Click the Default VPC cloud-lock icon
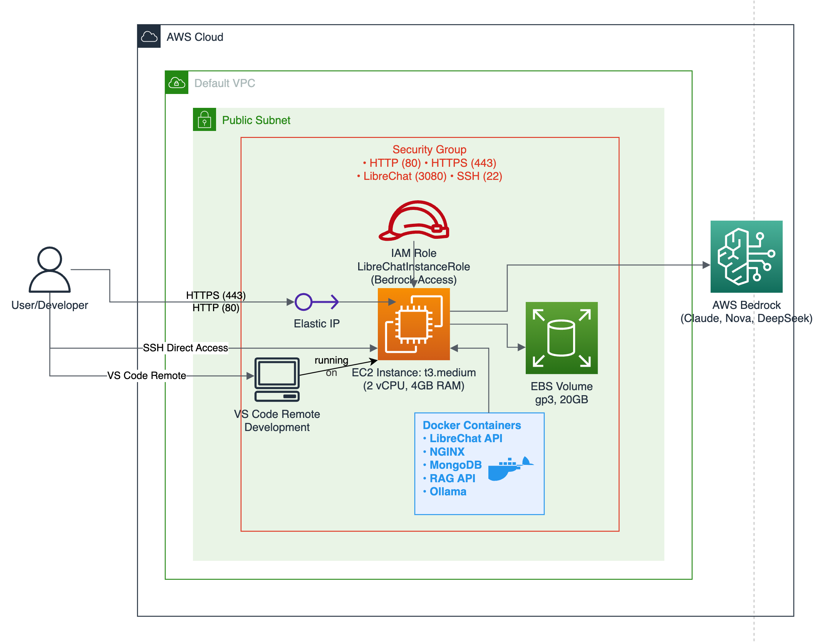The image size is (835, 644). coord(177,83)
